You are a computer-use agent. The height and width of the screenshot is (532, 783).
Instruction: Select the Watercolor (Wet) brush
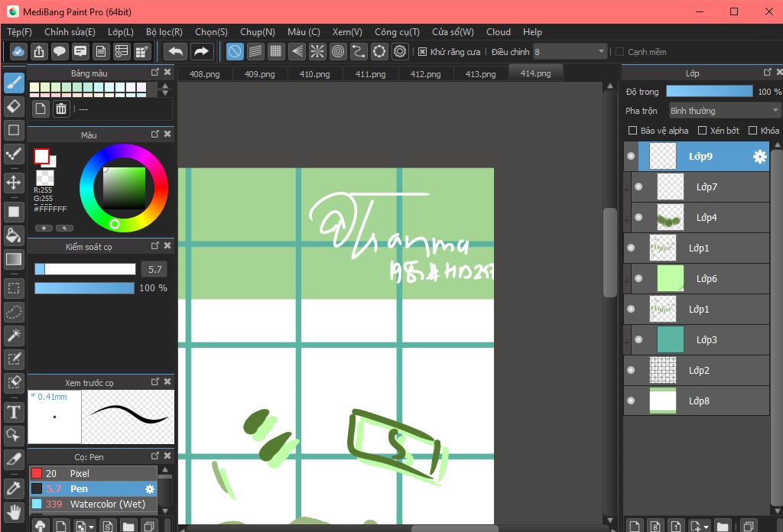(93, 504)
